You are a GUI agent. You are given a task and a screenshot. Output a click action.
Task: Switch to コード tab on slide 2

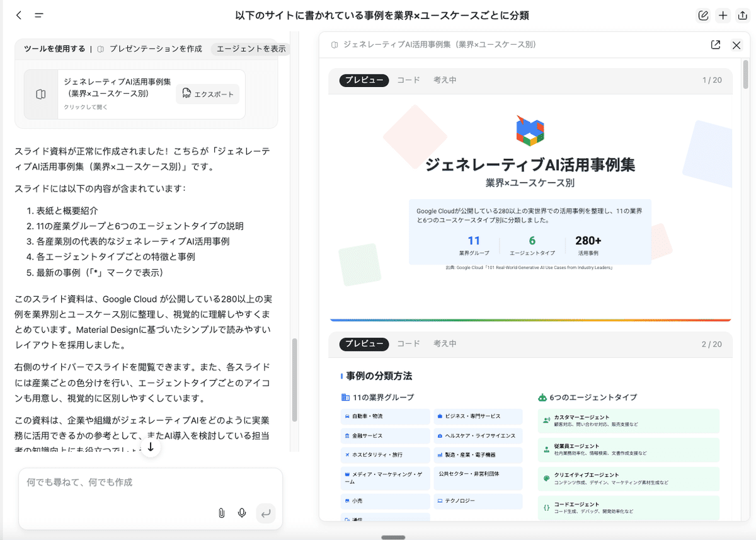coord(408,343)
